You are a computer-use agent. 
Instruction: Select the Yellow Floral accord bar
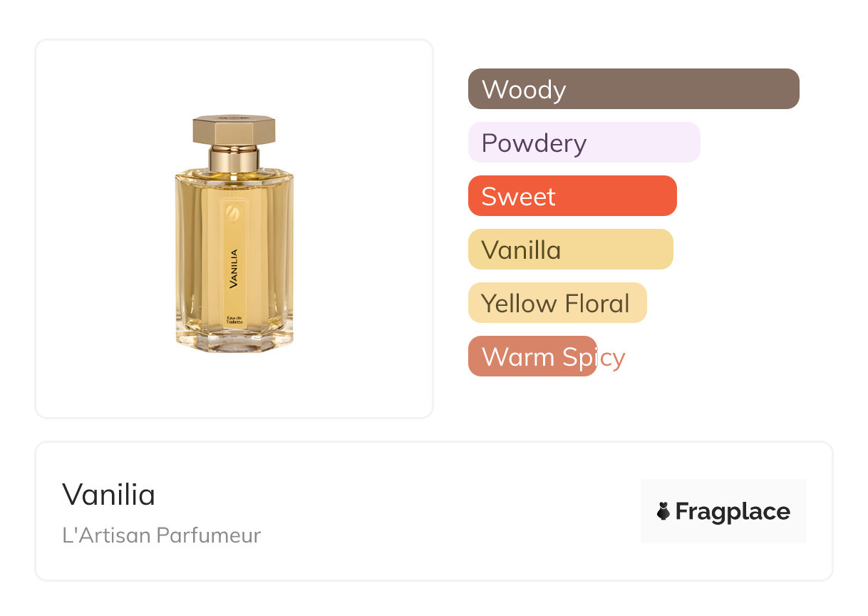point(557,303)
